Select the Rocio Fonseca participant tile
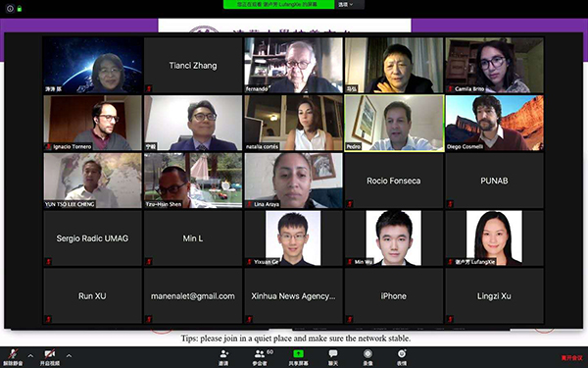 pyautogui.click(x=394, y=181)
